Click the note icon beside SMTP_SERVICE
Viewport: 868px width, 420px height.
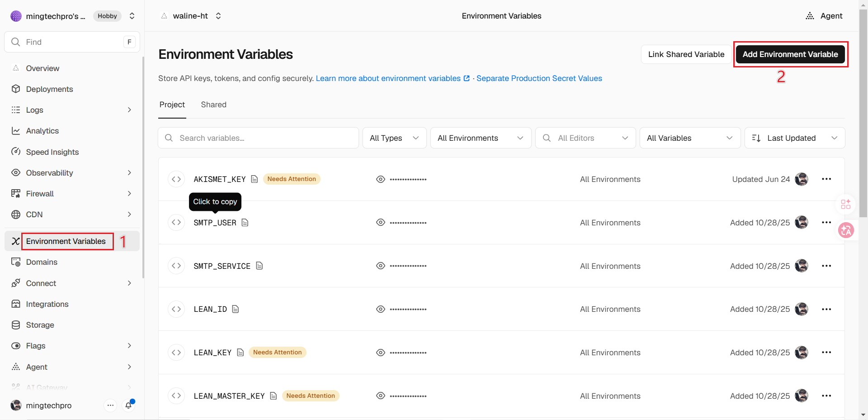(x=259, y=266)
